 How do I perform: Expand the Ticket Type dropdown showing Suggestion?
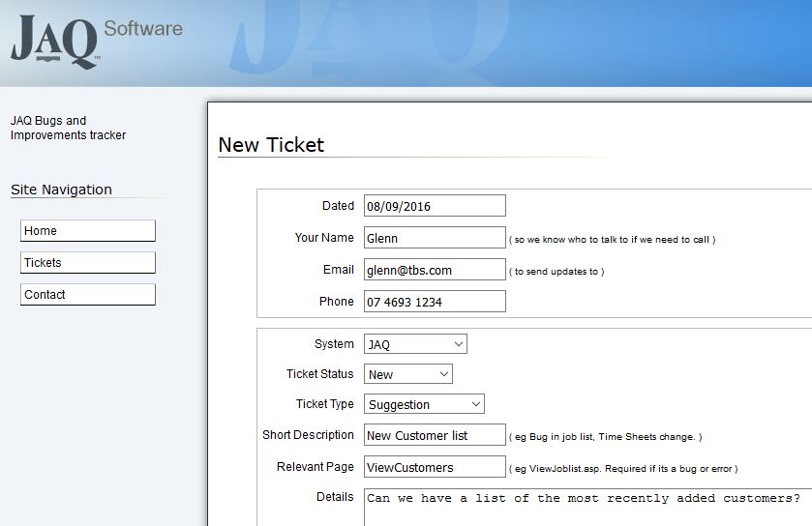[x=424, y=404]
